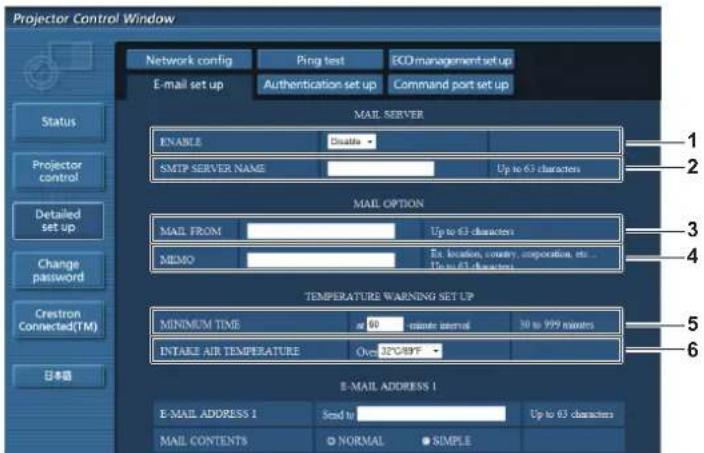Open Crestron Connected(TM) page
Image resolution: width=704 pixels, height=453 pixels.
pyautogui.click(x=59, y=320)
